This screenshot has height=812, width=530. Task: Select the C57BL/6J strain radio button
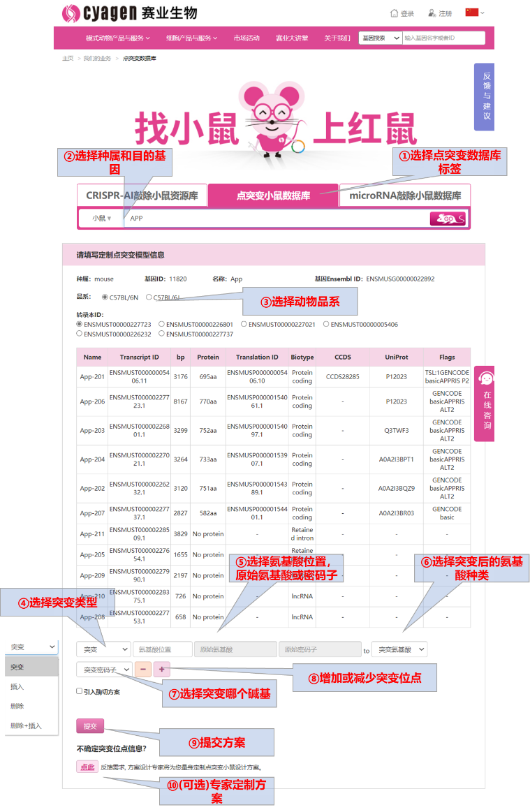point(149,297)
